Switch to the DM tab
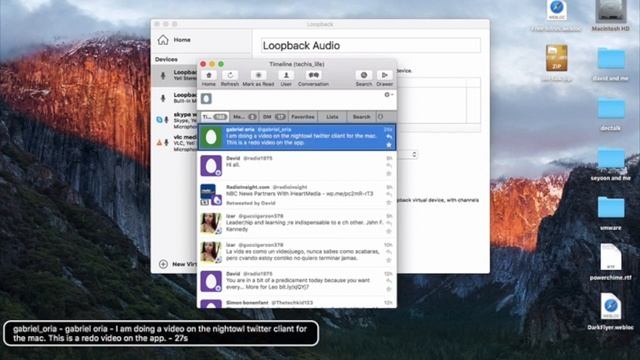 click(x=273, y=117)
